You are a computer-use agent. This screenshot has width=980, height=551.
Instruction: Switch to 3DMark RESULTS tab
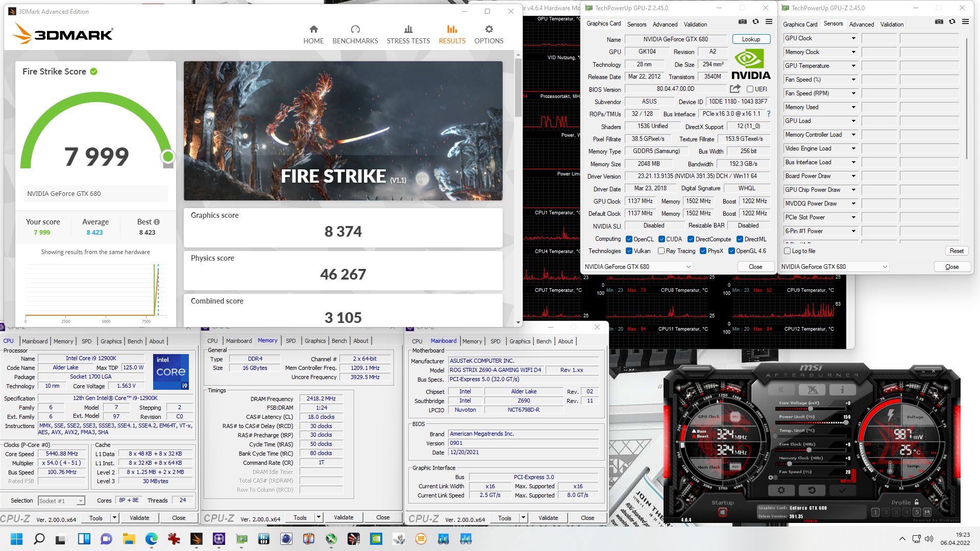(x=452, y=35)
